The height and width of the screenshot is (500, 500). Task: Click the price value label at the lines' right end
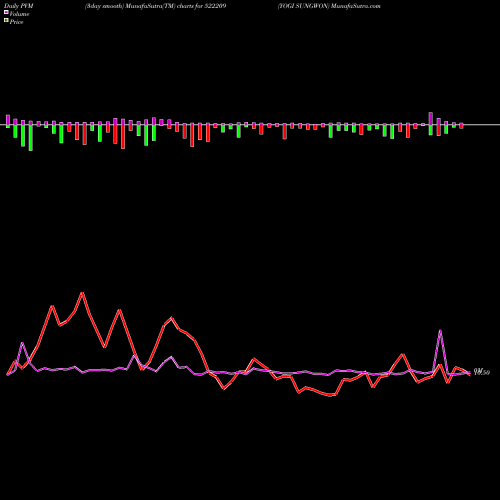482,372
